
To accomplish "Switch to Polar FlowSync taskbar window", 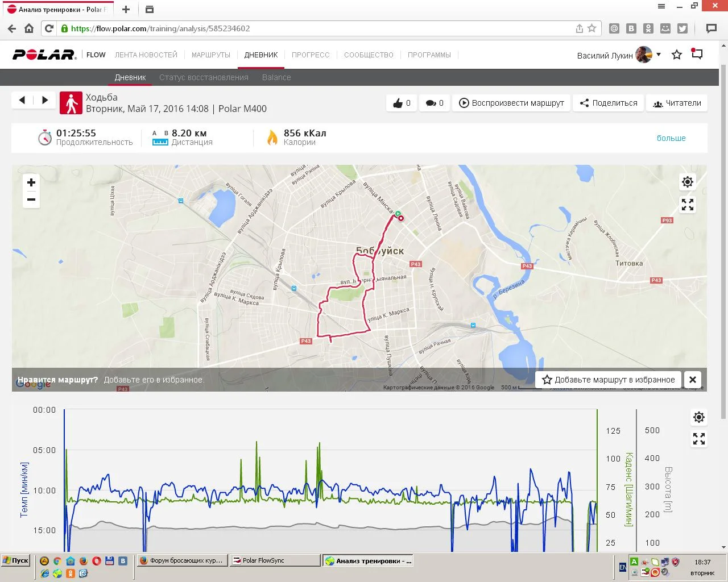I will click(275, 560).
